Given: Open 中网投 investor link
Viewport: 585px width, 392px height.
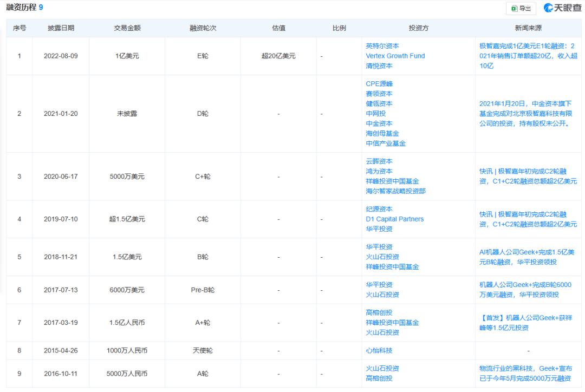Looking at the screenshot, I should pos(375,113).
